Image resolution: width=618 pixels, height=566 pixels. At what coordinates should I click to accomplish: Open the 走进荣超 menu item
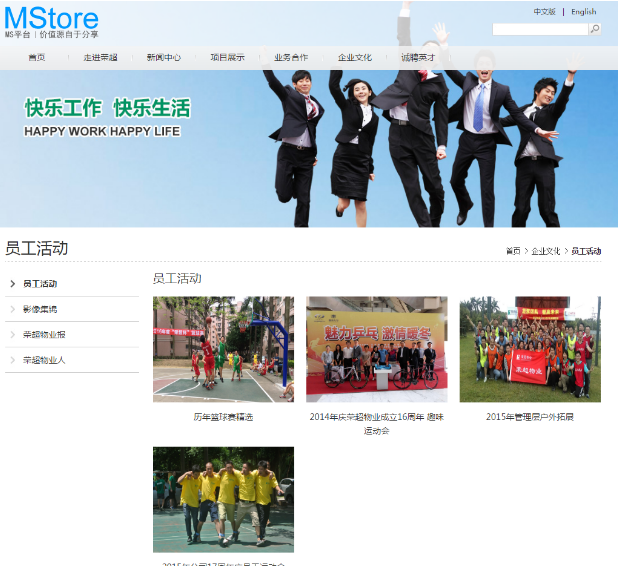[x=101, y=58]
